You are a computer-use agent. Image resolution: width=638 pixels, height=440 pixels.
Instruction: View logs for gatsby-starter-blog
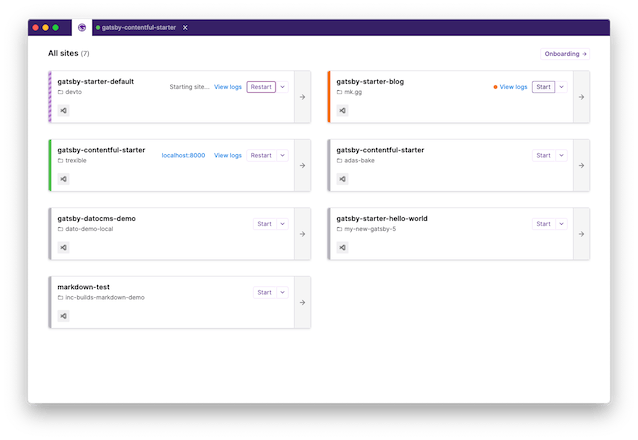pos(513,87)
